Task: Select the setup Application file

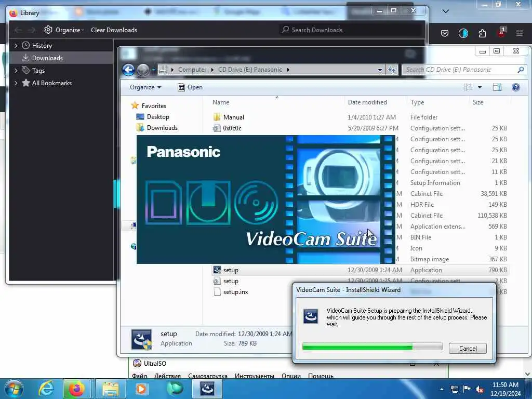Action: [x=360, y=270]
